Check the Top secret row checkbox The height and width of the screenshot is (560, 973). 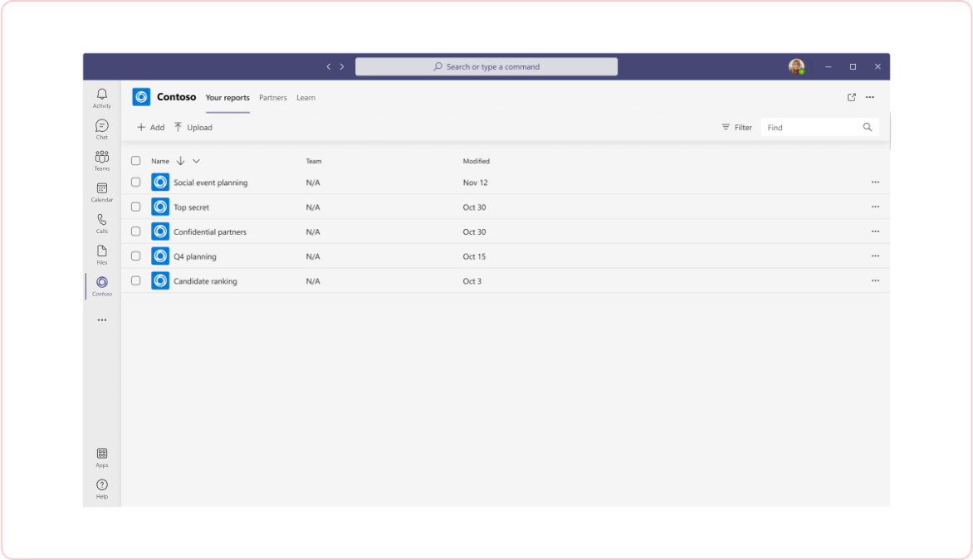pos(136,207)
